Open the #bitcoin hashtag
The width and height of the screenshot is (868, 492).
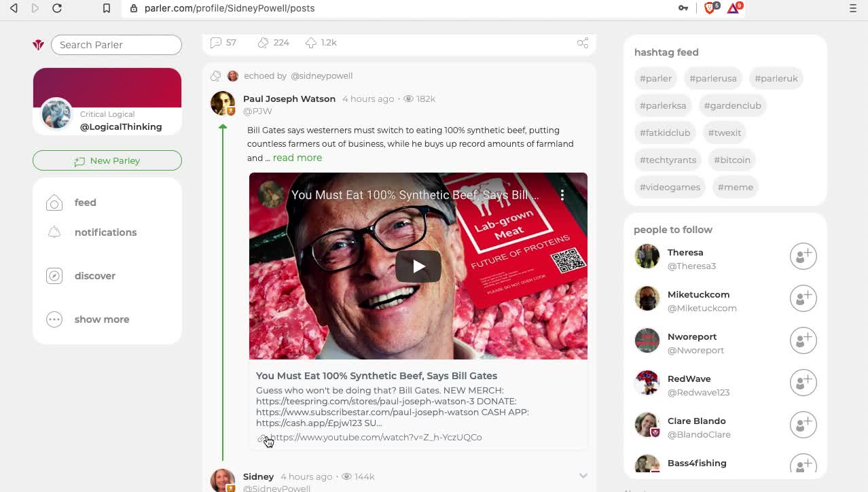point(732,160)
